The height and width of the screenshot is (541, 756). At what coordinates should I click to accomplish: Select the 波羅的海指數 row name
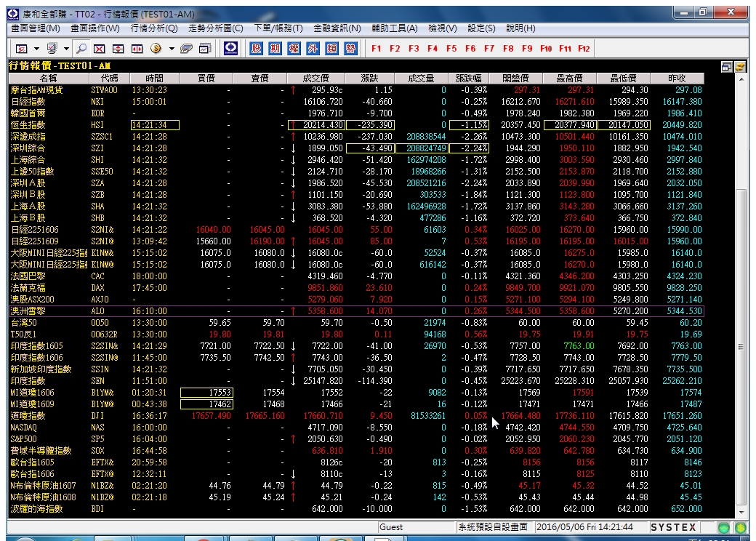tap(36, 509)
